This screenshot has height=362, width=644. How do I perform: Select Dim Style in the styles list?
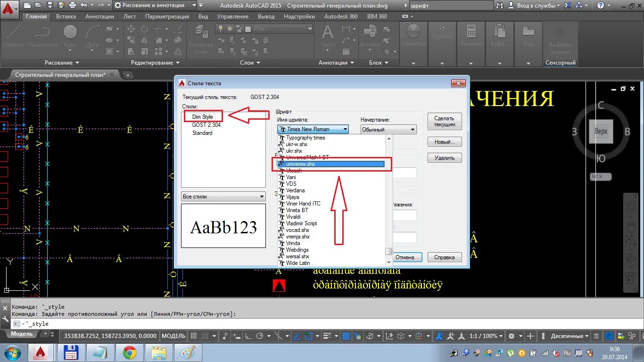[x=202, y=117]
